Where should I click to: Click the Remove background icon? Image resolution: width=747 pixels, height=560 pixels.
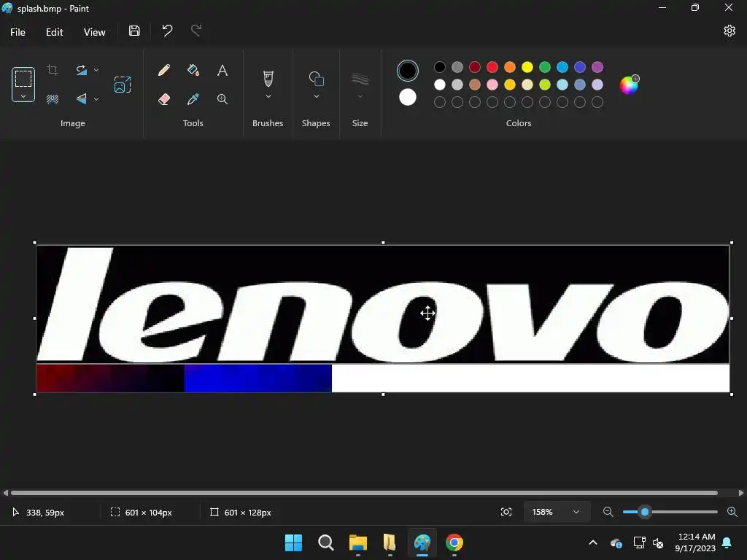[x=53, y=99]
